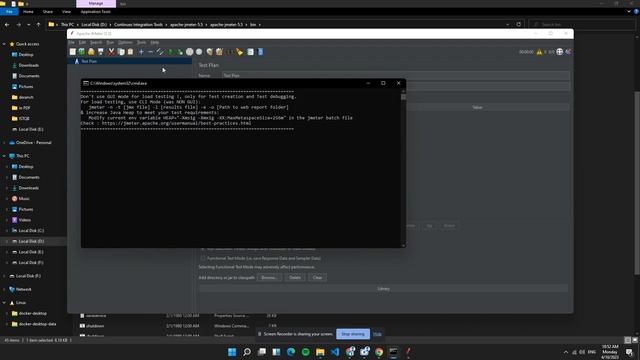The width and height of the screenshot is (640, 360).
Task: Click the Copy icon in JMeter toolbar
Action: point(121,52)
